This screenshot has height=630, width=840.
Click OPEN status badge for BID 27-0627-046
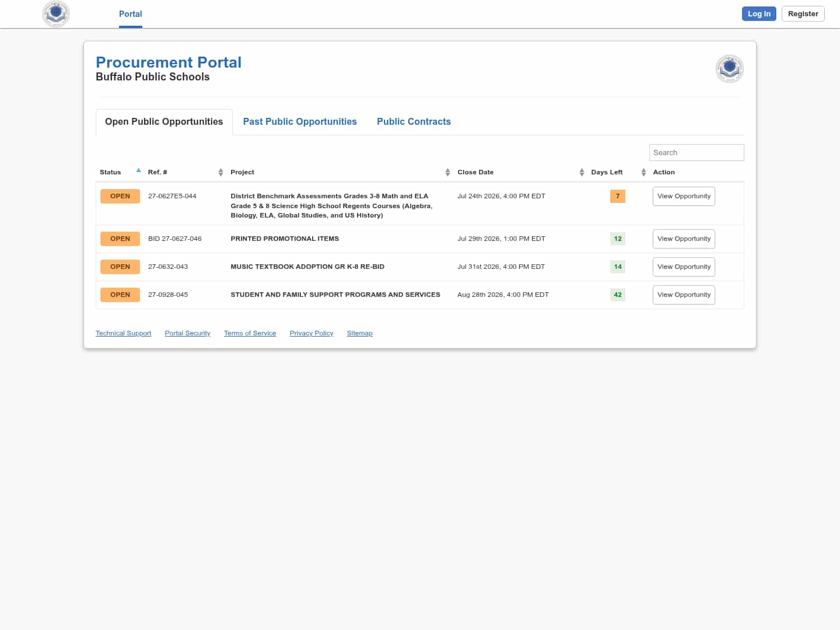tap(120, 239)
